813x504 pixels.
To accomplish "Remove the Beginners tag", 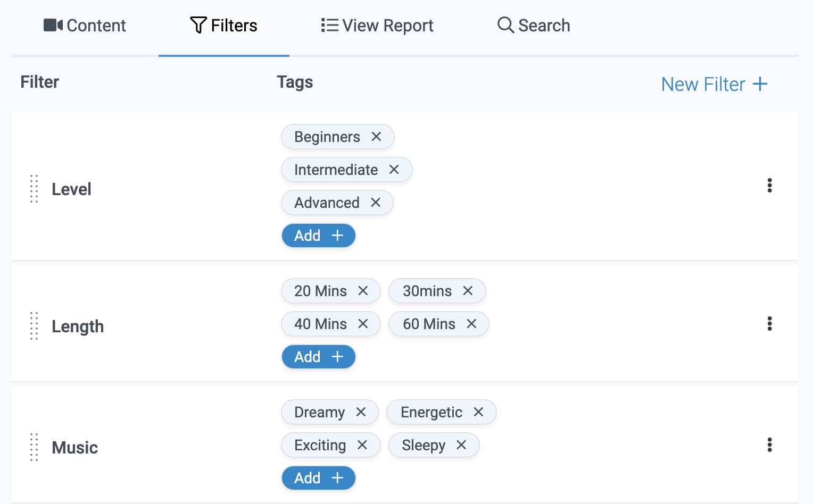I will pyautogui.click(x=376, y=137).
